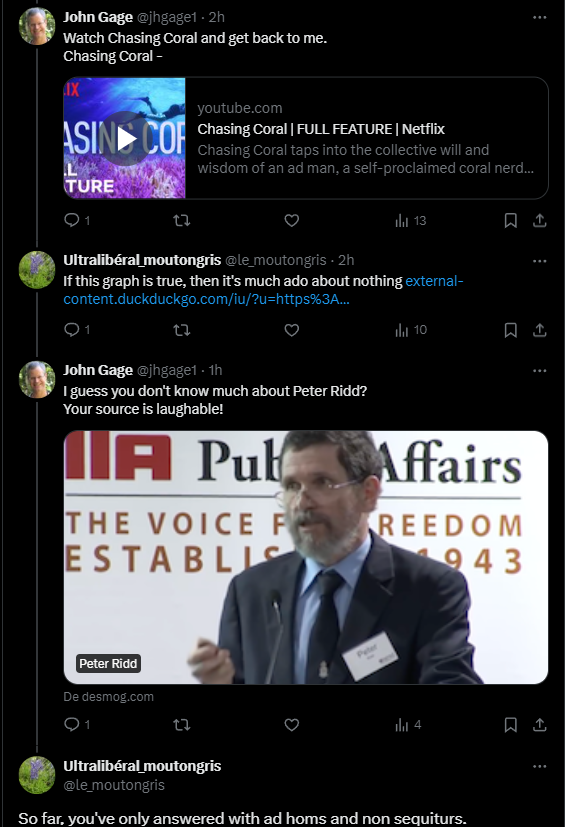Share the Peter Ridd tweet
This screenshot has height=827, width=565.
coord(539,725)
